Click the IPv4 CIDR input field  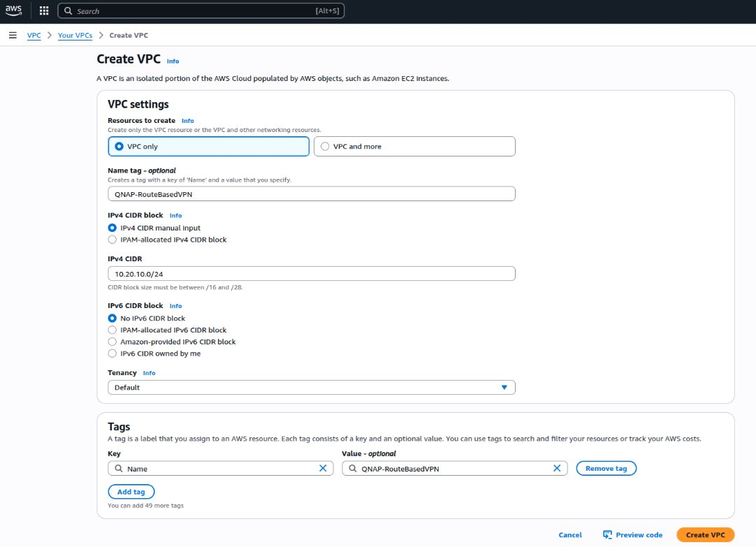(x=311, y=274)
